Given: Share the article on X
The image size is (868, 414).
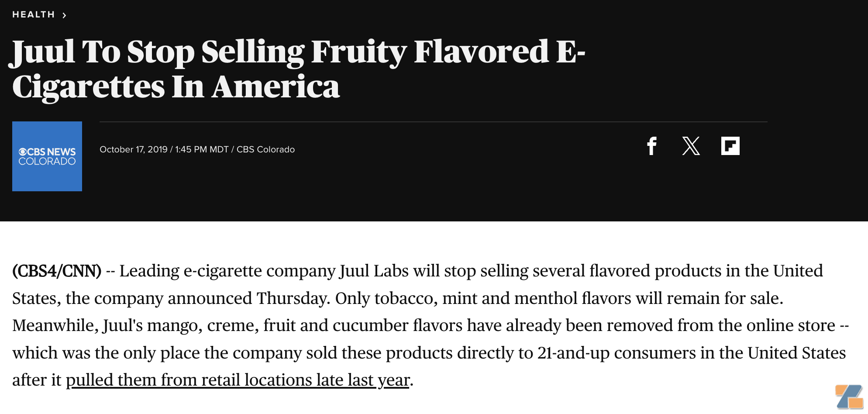Looking at the screenshot, I should [x=691, y=146].
